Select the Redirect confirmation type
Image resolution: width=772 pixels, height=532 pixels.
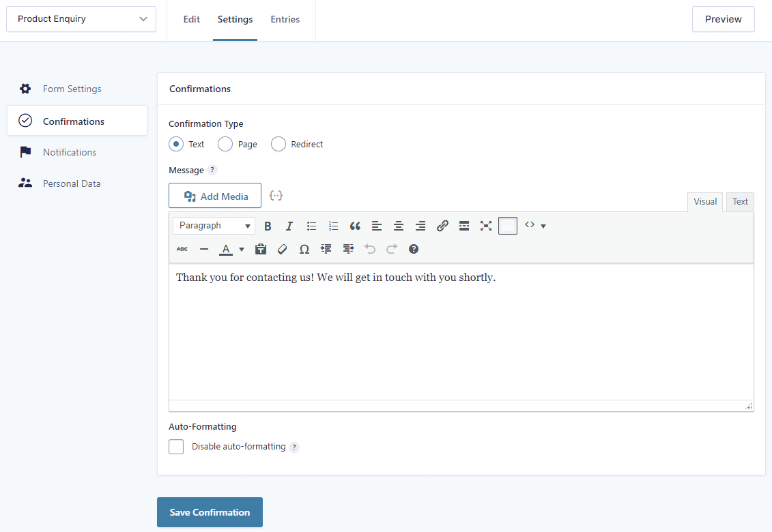pos(278,144)
